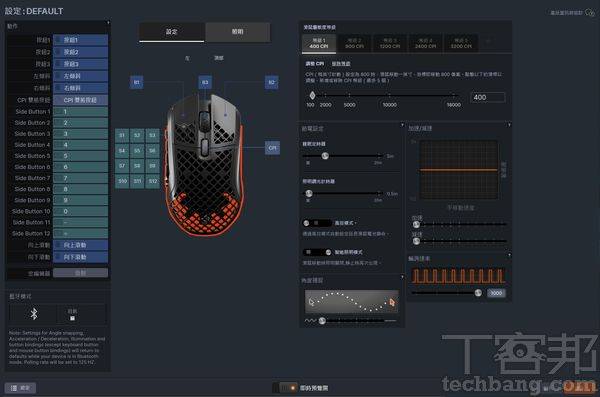
Task: Open the CPI toggle button binding row
Action: tap(80, 100)
